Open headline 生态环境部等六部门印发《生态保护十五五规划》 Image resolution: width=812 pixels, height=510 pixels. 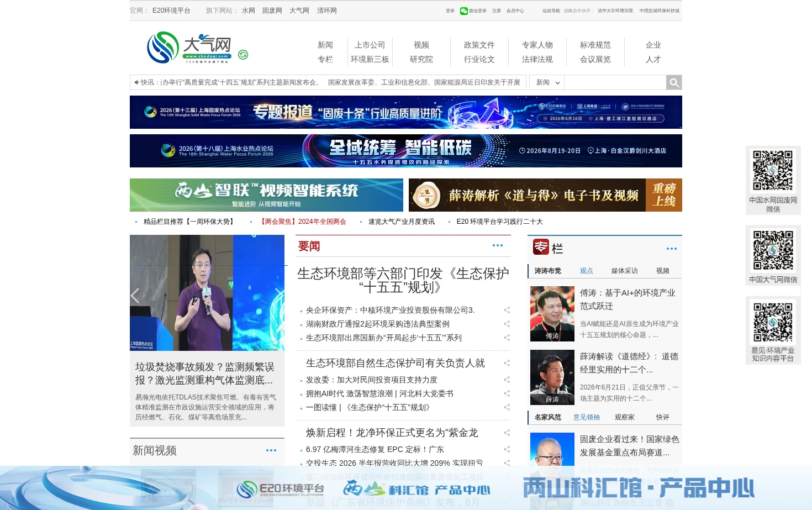coord(403,281)
